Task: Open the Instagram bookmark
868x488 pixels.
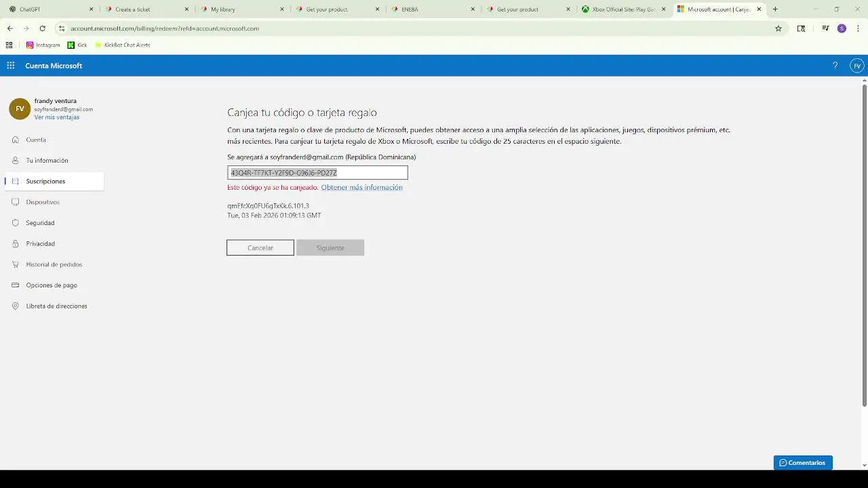Action: [x=43, y=45]
